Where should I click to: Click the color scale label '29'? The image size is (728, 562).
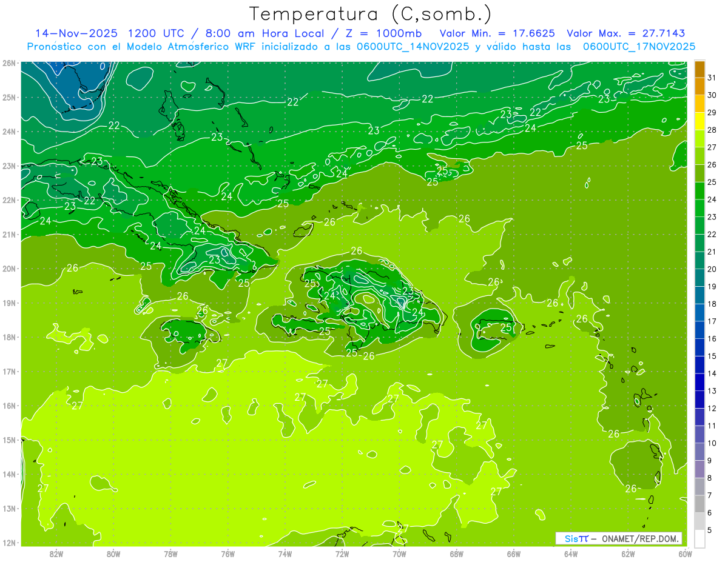pyautogui.click(x=712, y=113)
